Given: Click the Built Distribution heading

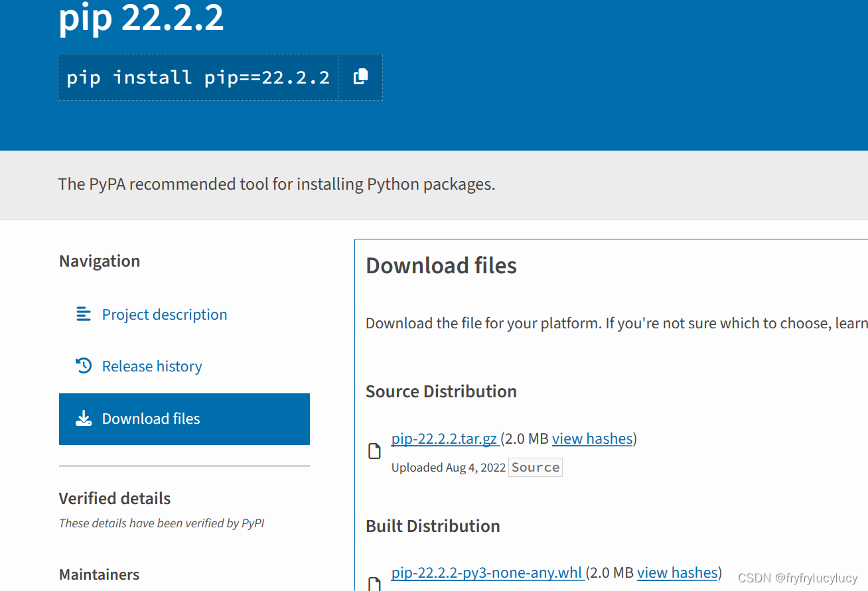Looking at the screenshot, I should click(x=433, y=526).
